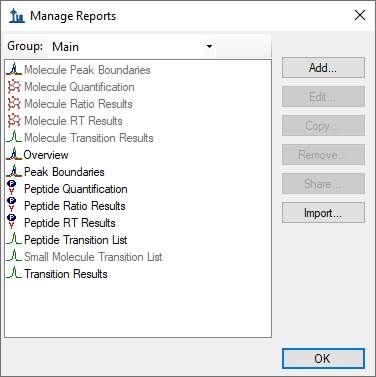
Task: Click the Skyline icon in the title bar
Action: click(17, 16)
